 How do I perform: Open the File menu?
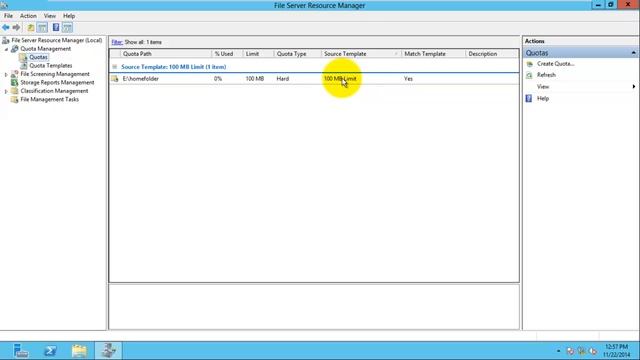[8, 16]
